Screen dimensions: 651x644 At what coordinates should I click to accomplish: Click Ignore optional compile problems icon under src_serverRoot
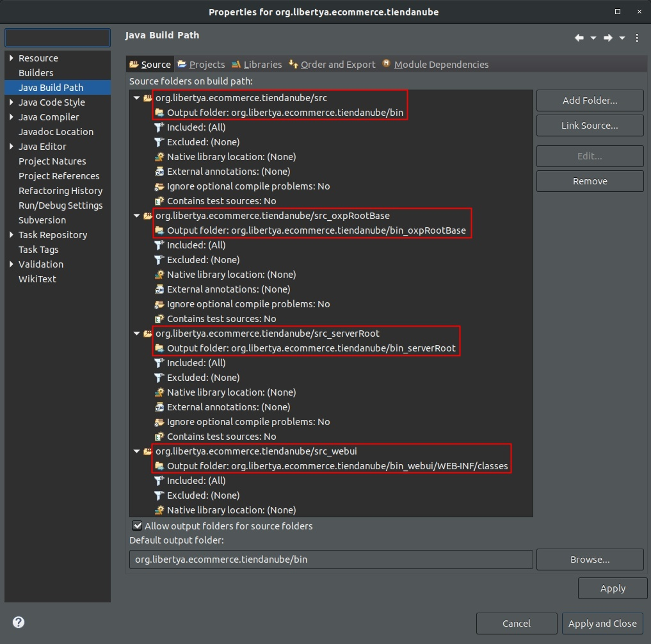[159, 422]
